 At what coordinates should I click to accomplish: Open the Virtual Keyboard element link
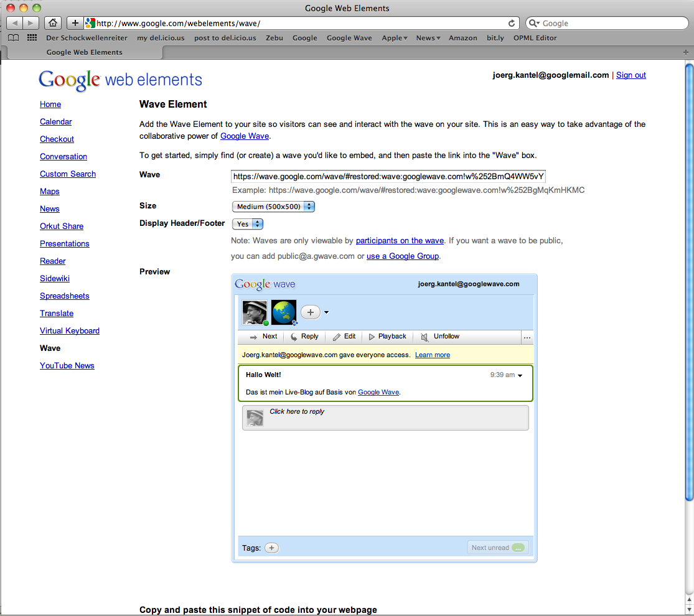coord(70,330)
